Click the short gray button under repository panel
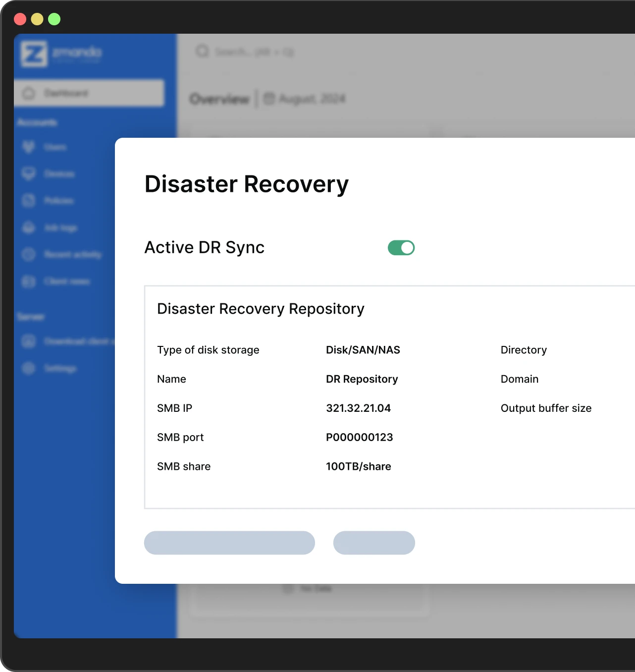The width and height of the screenshot is (635, 672). click(x=374, y=543)
